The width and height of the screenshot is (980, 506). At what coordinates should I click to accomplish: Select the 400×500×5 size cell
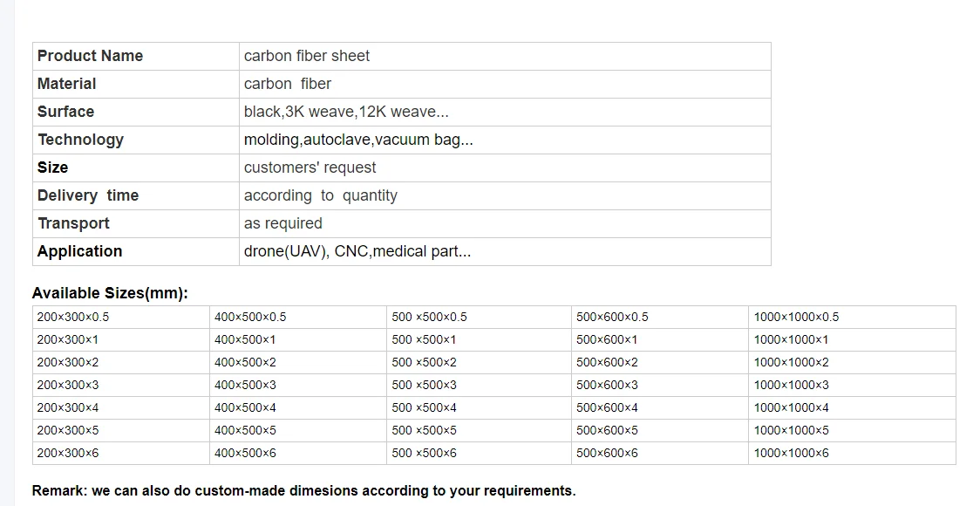tap(245, 430)
